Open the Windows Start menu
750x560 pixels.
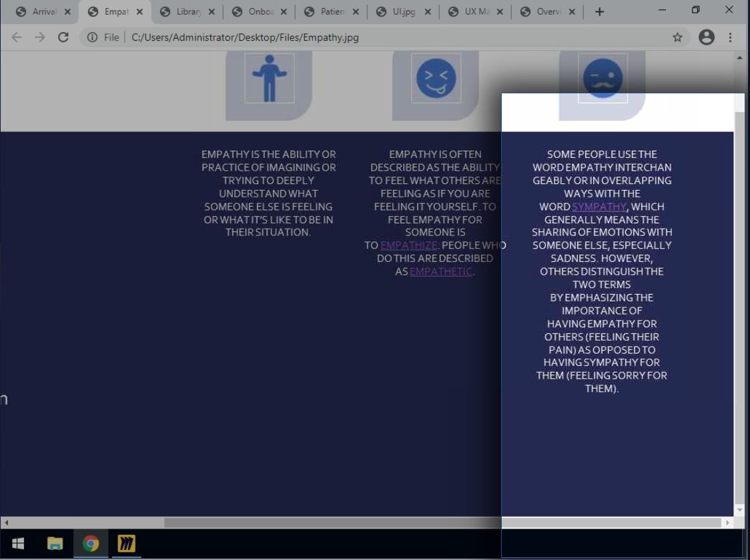tap(18, 543)
